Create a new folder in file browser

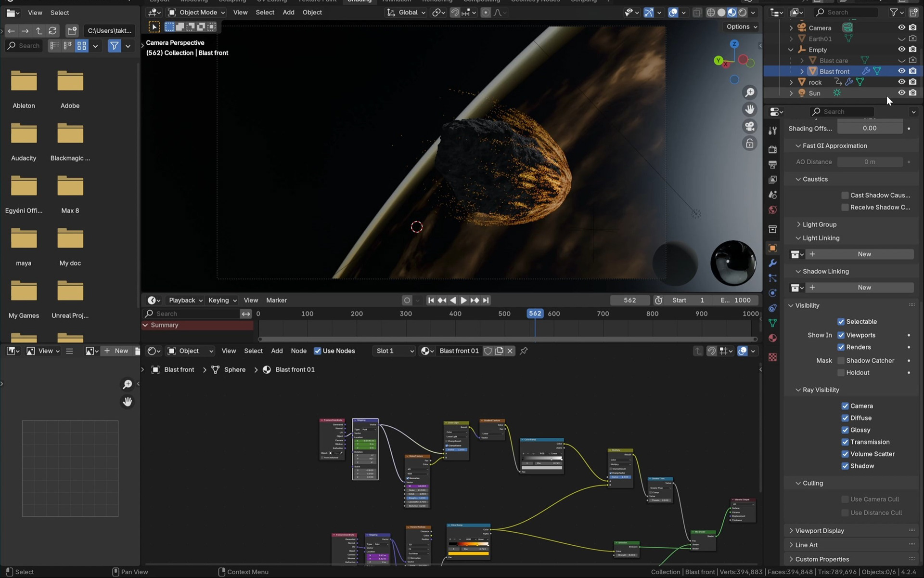click(72, 31)
